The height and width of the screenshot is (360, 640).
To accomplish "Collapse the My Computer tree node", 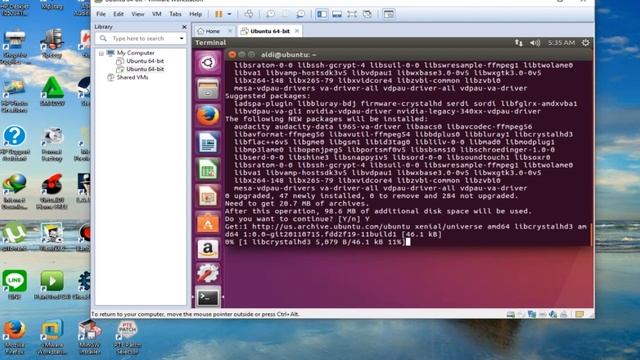I will pyautogui.click(x=101, y=53).
